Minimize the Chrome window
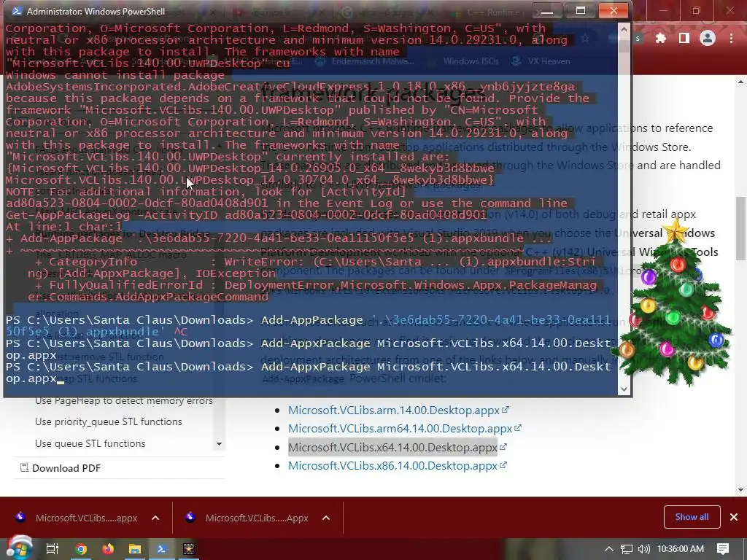747x560 pixels. point(663,10)
